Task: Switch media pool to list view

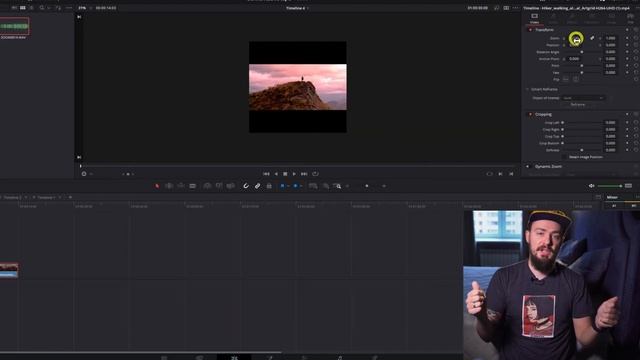Action: coord(31,8)
